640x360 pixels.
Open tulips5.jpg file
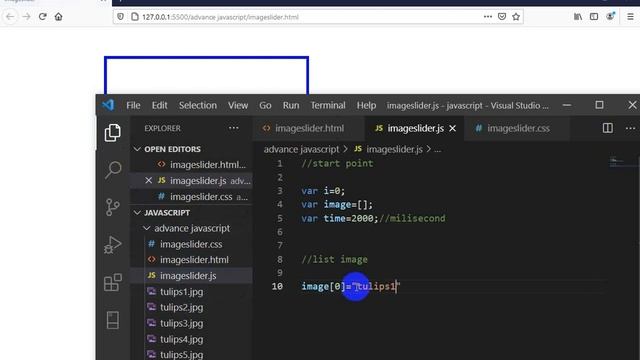(192, 354)
